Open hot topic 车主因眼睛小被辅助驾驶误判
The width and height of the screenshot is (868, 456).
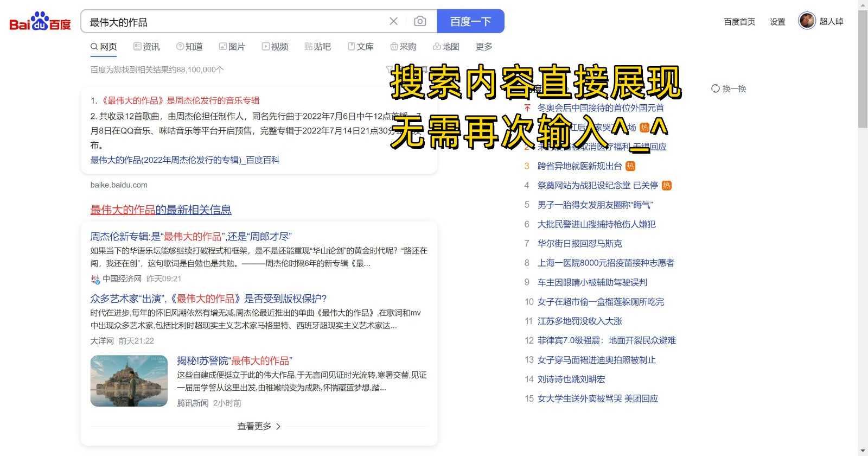click(592, 282)
